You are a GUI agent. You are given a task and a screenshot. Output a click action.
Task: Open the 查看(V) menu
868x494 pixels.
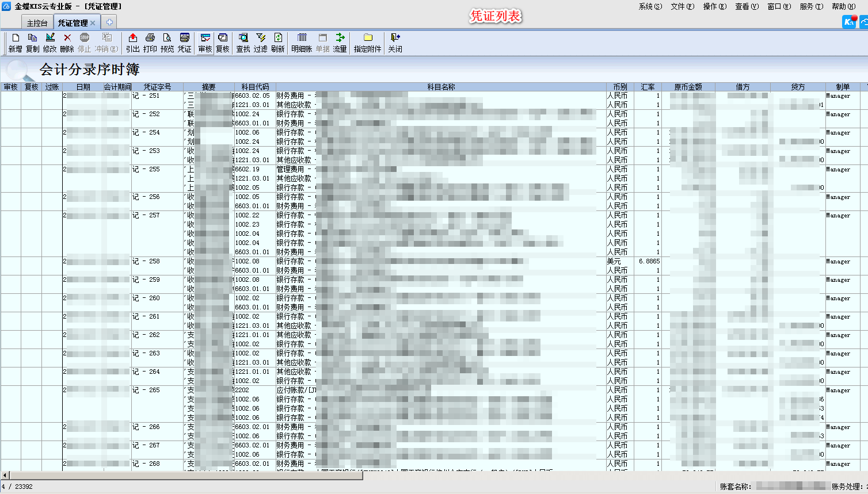pyautogui.click(x=747, y=6)
